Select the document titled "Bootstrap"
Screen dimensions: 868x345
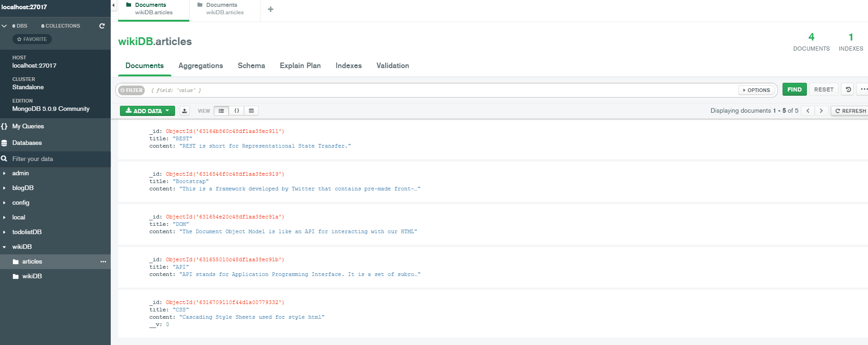(x=493, y=182)
